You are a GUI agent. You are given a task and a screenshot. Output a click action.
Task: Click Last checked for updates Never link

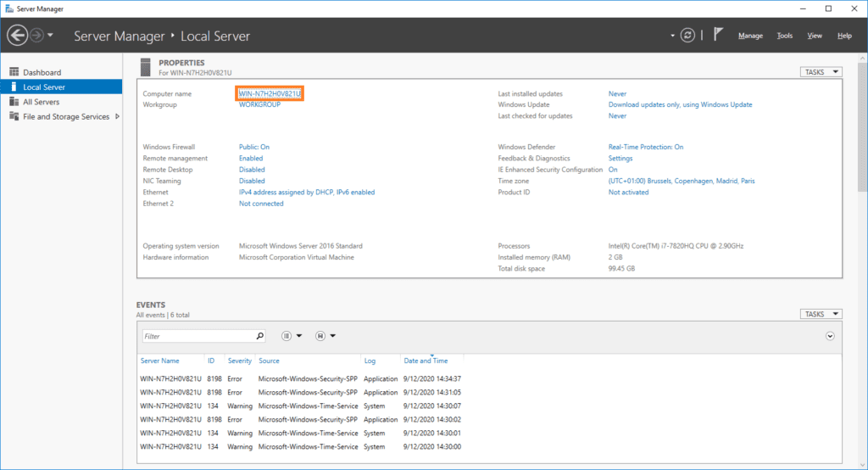(x=617, y=116)
